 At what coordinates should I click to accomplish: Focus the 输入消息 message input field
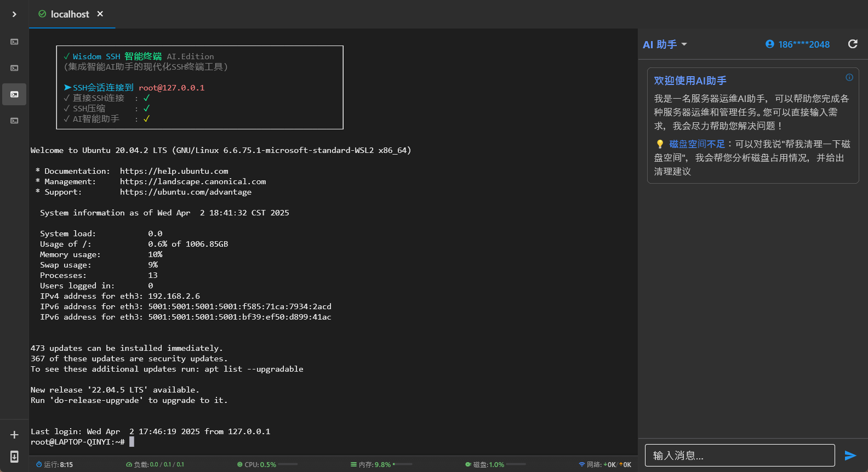[x=740, y=455]
